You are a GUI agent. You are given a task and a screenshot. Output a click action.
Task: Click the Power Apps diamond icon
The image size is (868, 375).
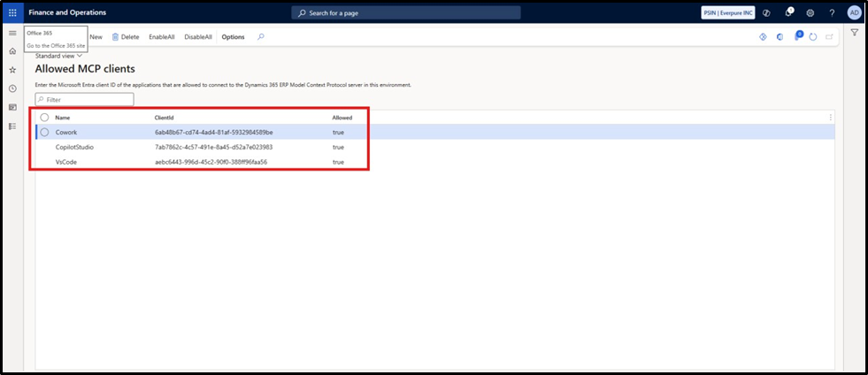point(763,37)
